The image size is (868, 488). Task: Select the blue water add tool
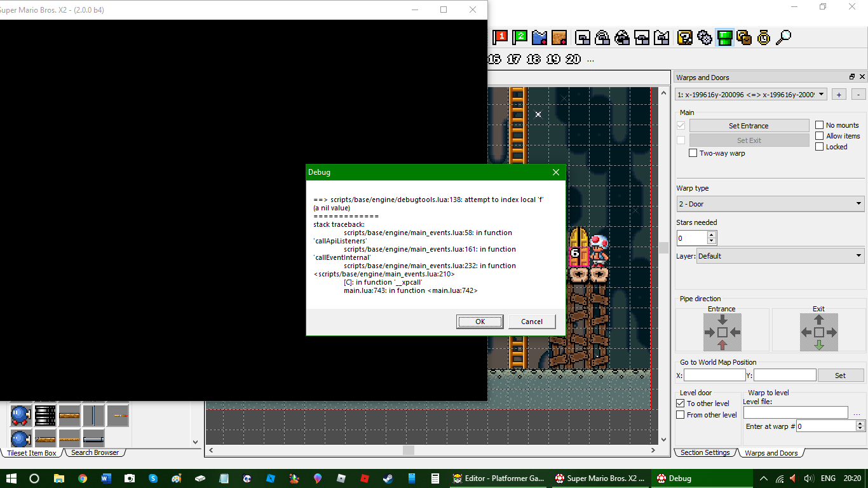coord(539,37)
